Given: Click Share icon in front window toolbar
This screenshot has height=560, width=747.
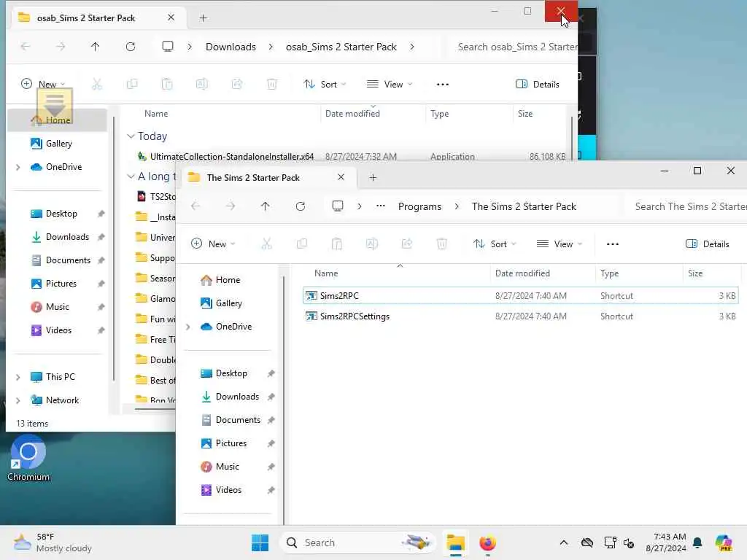Looking at the screenshot, I should coord(407,244).
